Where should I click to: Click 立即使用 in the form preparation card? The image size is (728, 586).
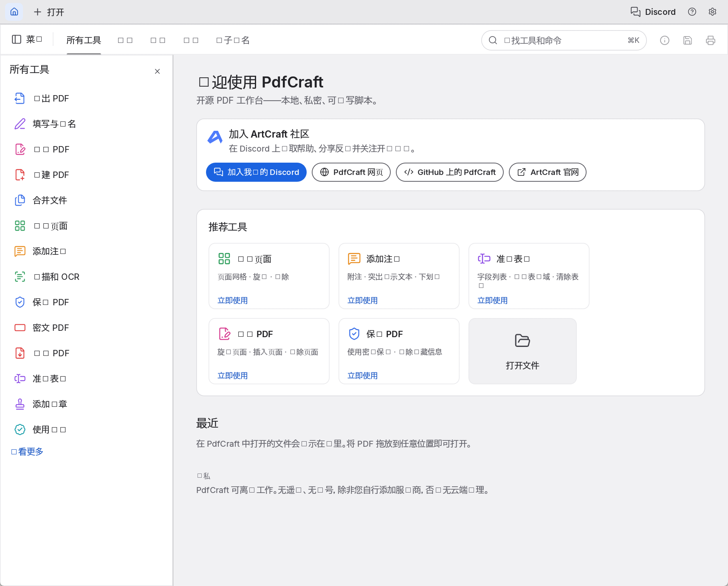pyautogui.click(x=493, y=301)
